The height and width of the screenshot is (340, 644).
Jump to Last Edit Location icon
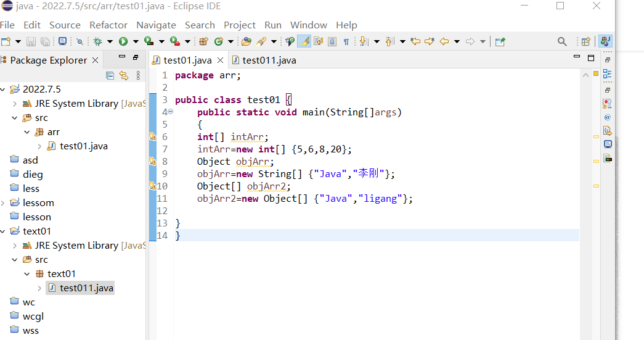(x=415, y=41)
